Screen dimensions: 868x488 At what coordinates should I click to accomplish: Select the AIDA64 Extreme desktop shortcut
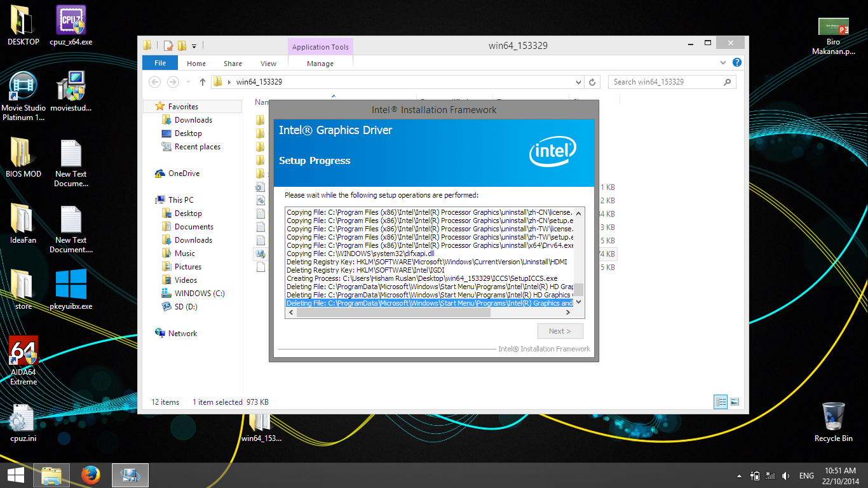24,361
